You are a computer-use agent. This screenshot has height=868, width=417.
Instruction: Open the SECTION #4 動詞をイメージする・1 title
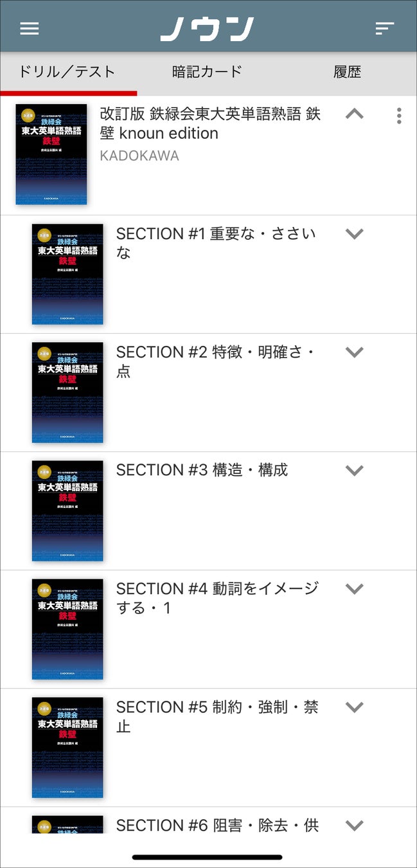[217, 598]
